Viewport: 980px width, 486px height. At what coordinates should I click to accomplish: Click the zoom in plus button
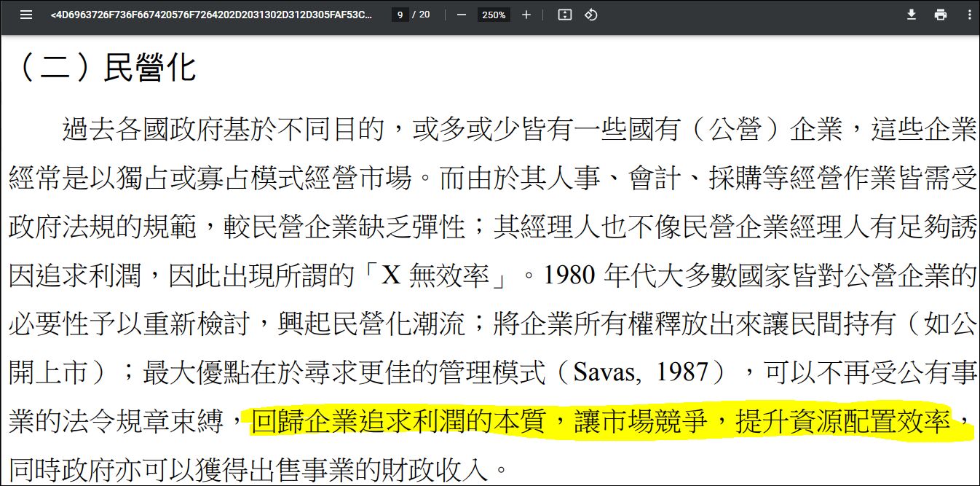(x=526, y=15)
